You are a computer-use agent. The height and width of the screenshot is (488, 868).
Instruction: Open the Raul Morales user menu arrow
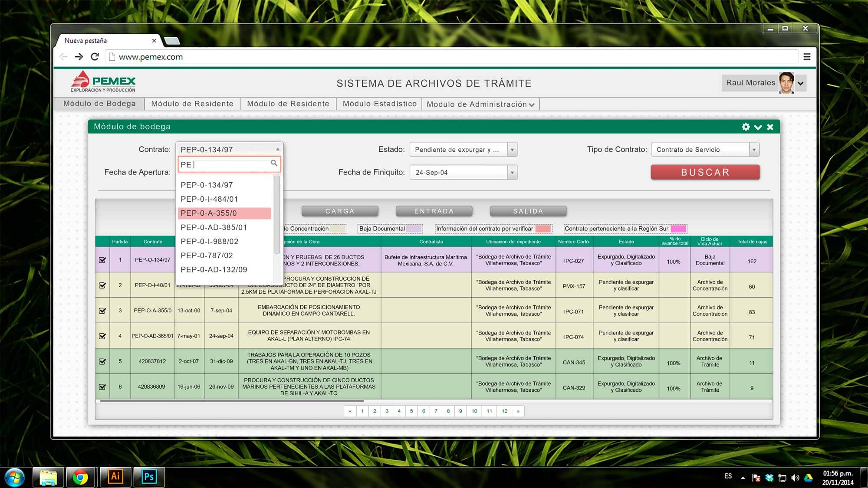(x=801, y=83)
